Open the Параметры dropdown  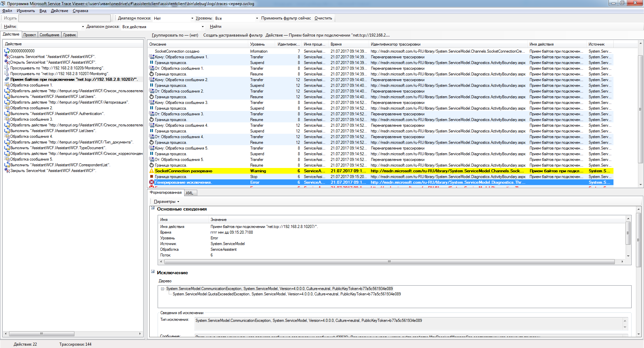167,201
